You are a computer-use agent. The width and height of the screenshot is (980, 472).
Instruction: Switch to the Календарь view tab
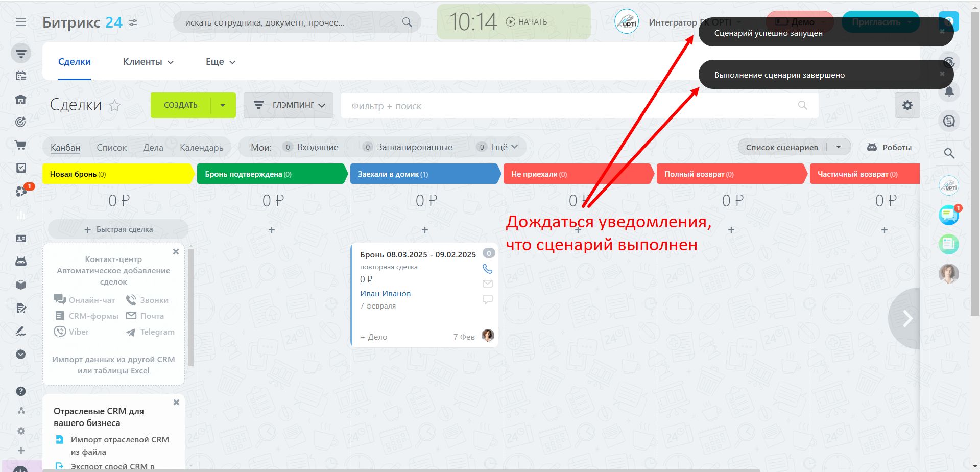coord(201,148)
